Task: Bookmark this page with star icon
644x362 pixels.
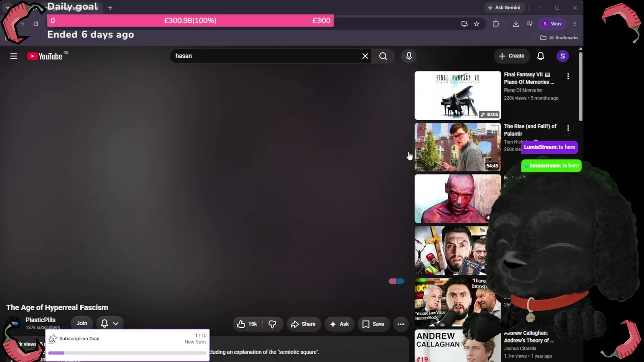Action: pos(476,24)
